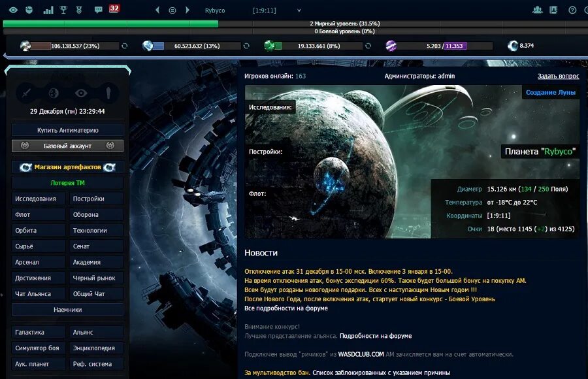
Task: Click Купить Антиматерию button
Action: coord(67,130)
